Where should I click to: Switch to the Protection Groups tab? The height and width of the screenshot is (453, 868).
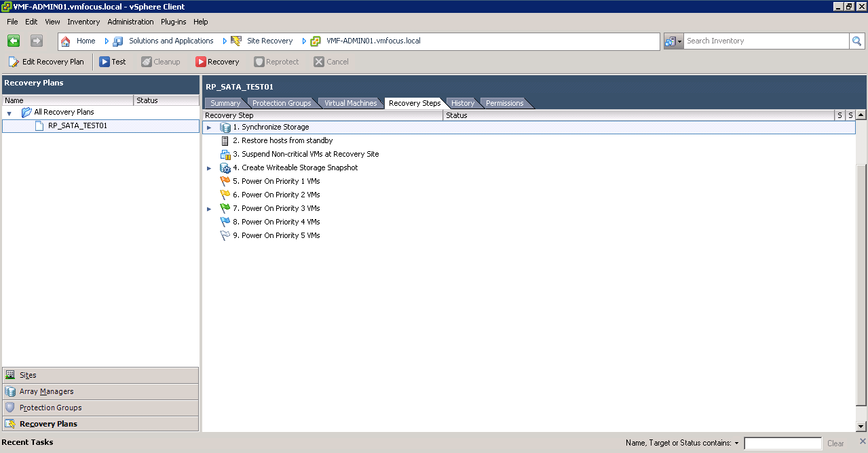[x=282, y=103]
